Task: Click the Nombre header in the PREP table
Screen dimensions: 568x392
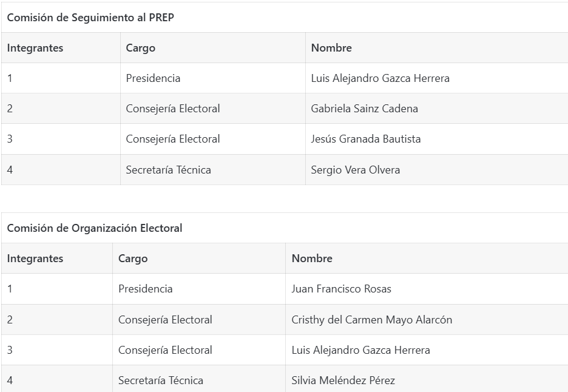Action: 331,48
